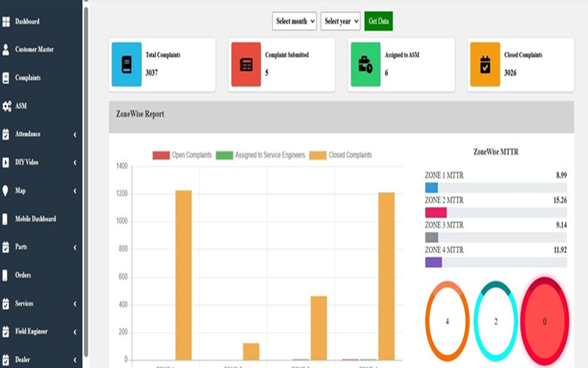Click the Complaint Submitted count 5

click(267, 73)
